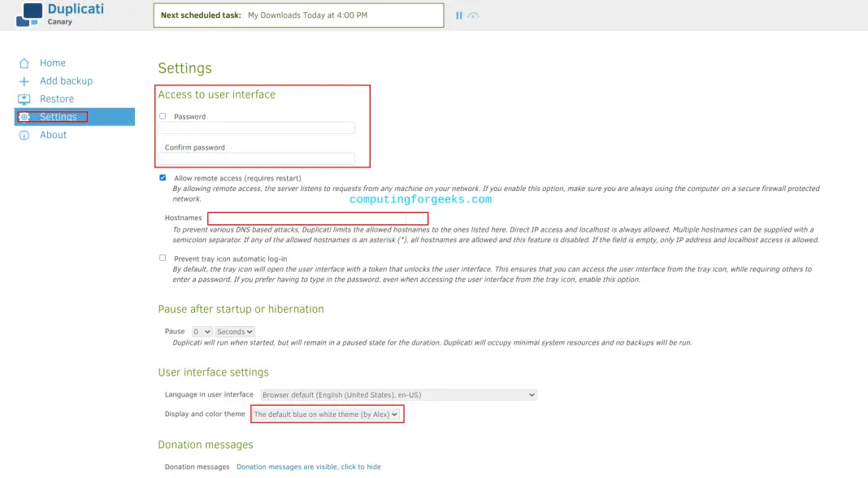Go to the About menu item
Viewport: 868px width, 478px height.
coord(54,135)
